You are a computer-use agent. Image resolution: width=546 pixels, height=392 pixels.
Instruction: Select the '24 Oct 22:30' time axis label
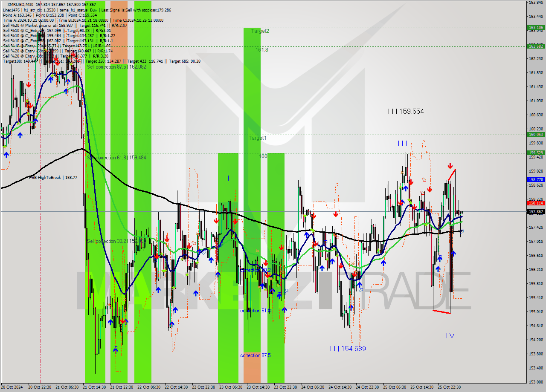367,387
